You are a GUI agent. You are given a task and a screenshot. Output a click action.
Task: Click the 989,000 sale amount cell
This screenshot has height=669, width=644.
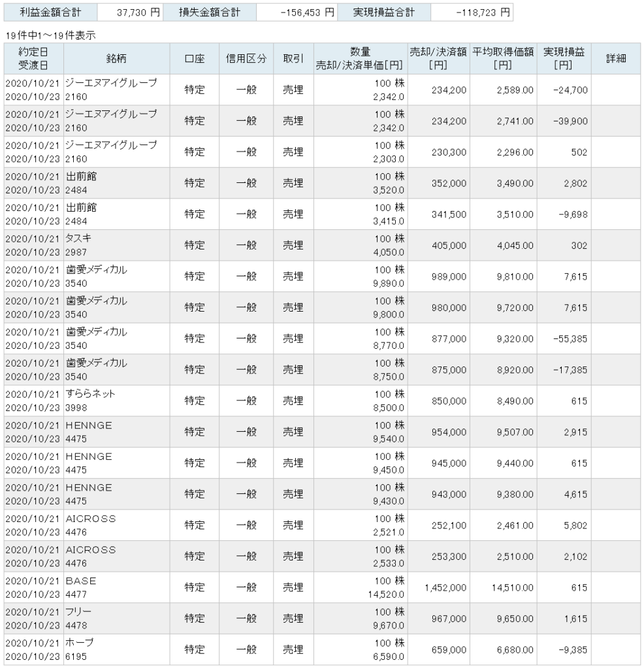(x=438, y=277)
